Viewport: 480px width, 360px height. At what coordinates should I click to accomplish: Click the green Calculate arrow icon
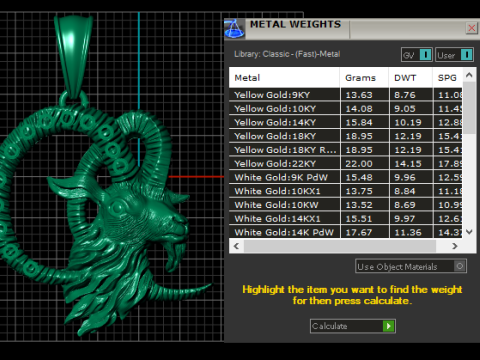coord(388,326)
